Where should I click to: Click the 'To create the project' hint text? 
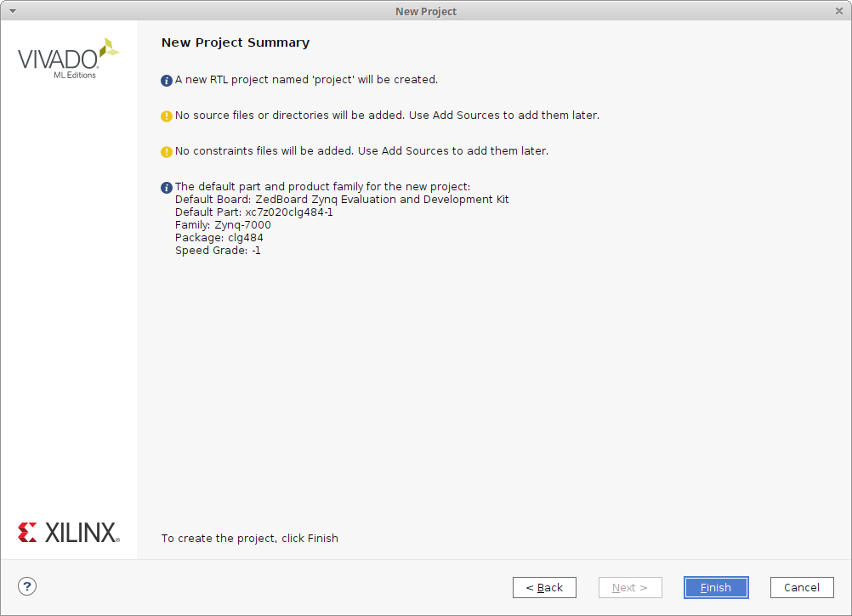(250, 538)
